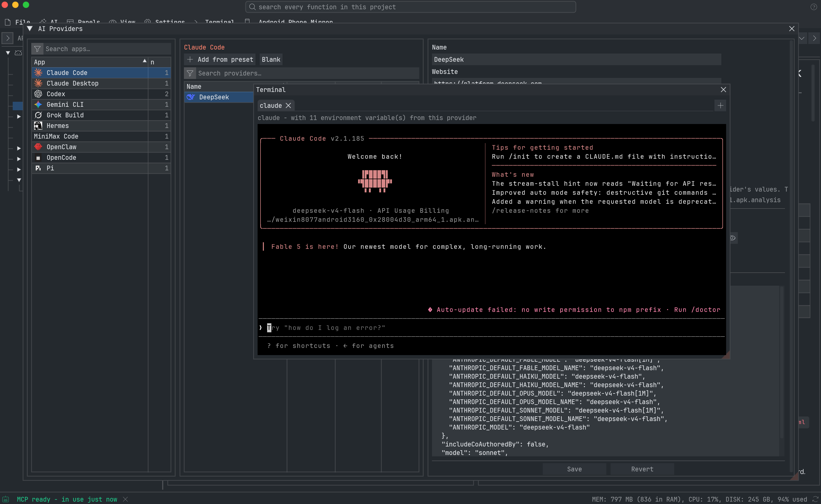
Task: Edit the Name field containing DeepSeek
Action: coord(576,60)
